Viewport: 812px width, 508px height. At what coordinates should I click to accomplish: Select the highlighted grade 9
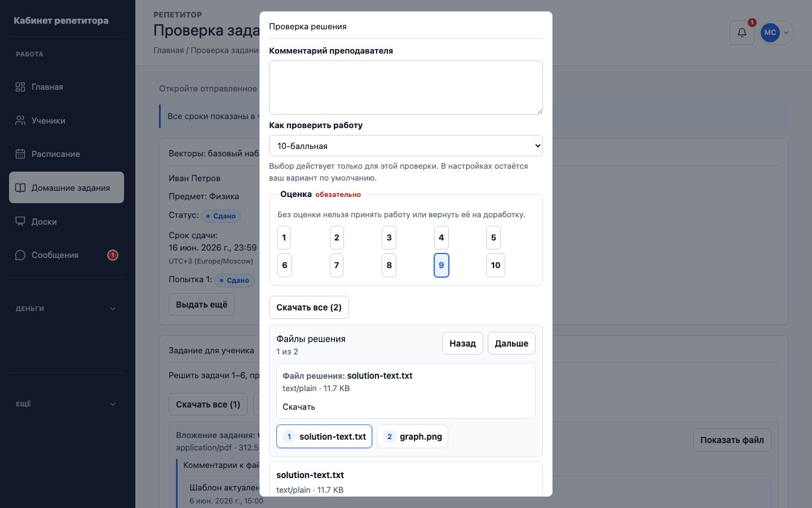(x=442, y=265)
